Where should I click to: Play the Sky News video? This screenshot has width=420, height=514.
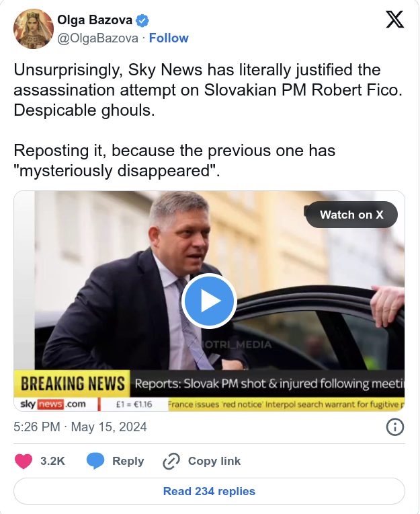(x=209, y=301)
